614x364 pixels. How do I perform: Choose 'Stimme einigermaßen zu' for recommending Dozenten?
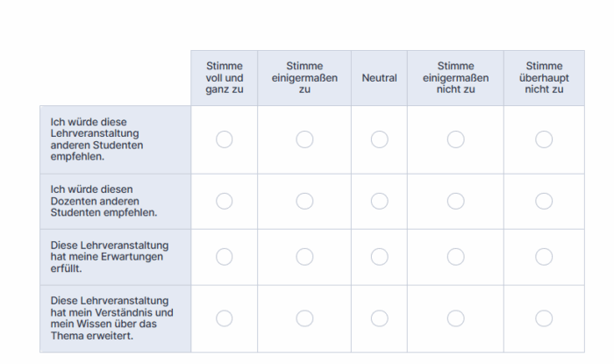click(x=304, y=201)
